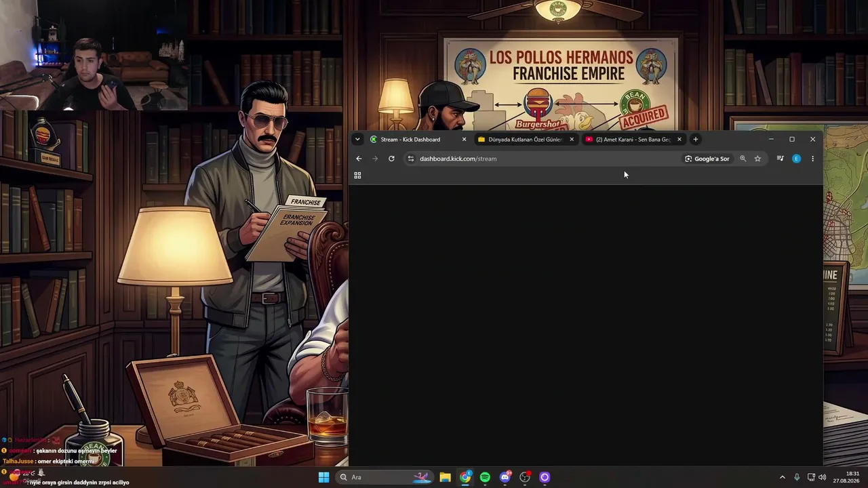Viewport: 868px width, 488px height.
Task: Bookmark this page with star icon
Action: point(757,159)
